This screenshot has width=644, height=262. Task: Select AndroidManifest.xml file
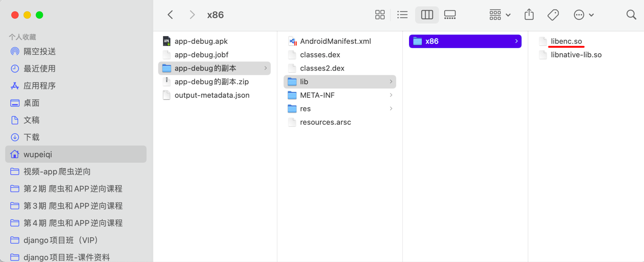[335, 41]
